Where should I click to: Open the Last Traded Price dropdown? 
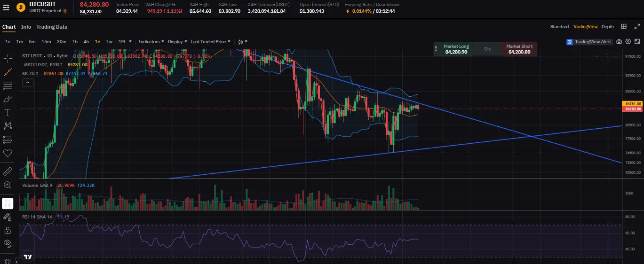coord(211,42)
